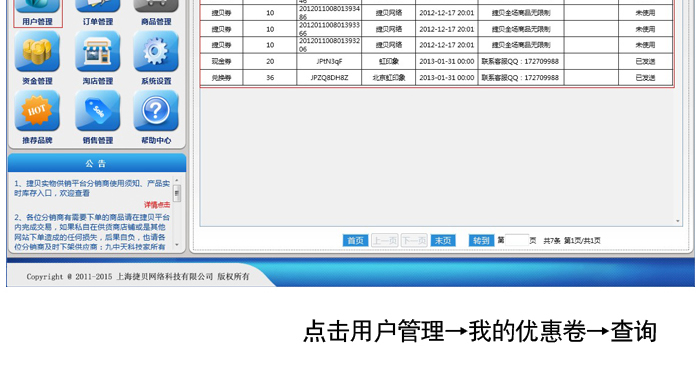Select the coupon row with code JPZQ8DH8Z
Screen dimensions: 700x371
[x=437, y=77]
